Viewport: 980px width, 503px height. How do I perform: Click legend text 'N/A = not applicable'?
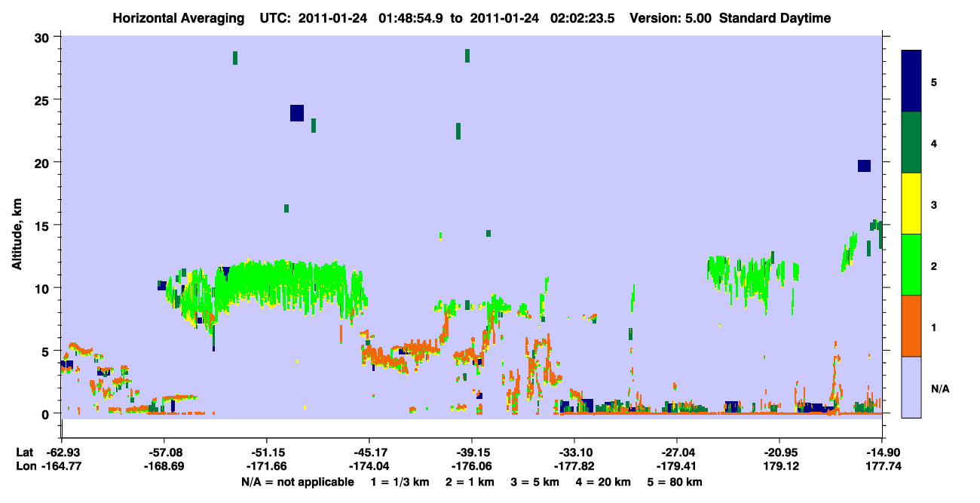[x=298, y=482]
